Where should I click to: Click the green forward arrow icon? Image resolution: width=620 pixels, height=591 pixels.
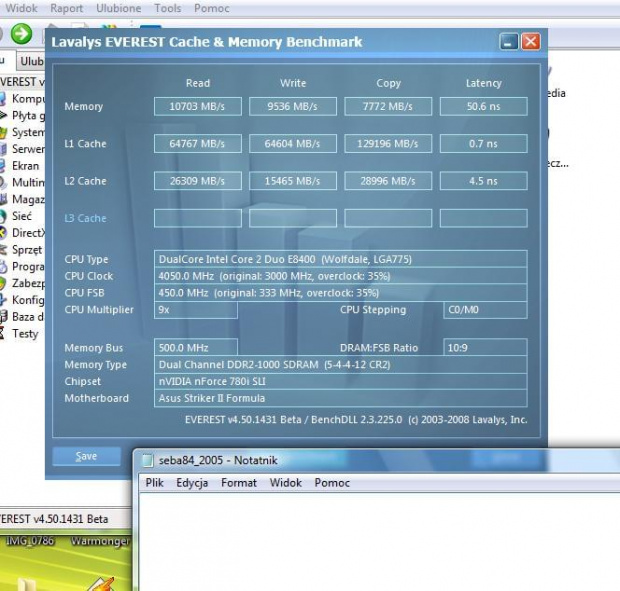coord(21,34)
